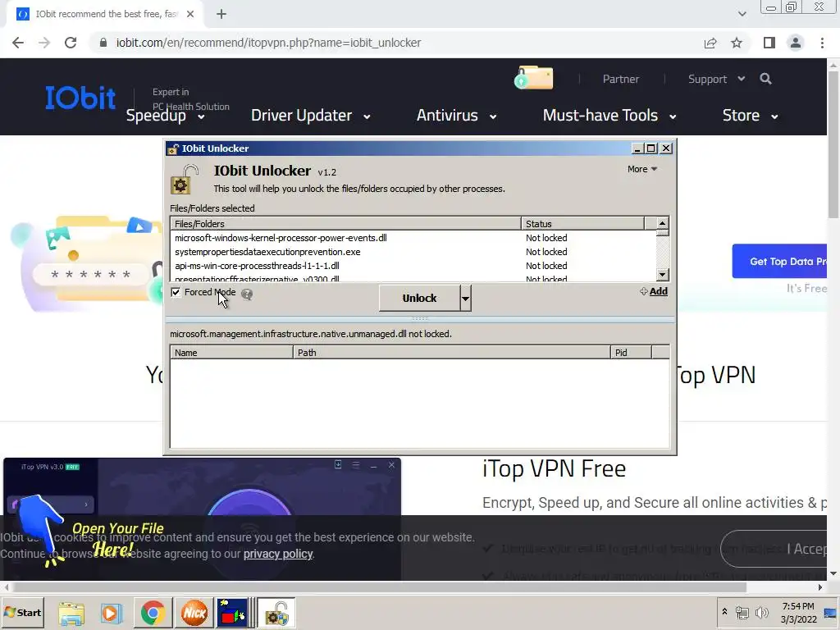The width and height of the screenshot is (840, 630).
Task: Click the Forced Mode help icon
Action: click(x=247, y=294)
